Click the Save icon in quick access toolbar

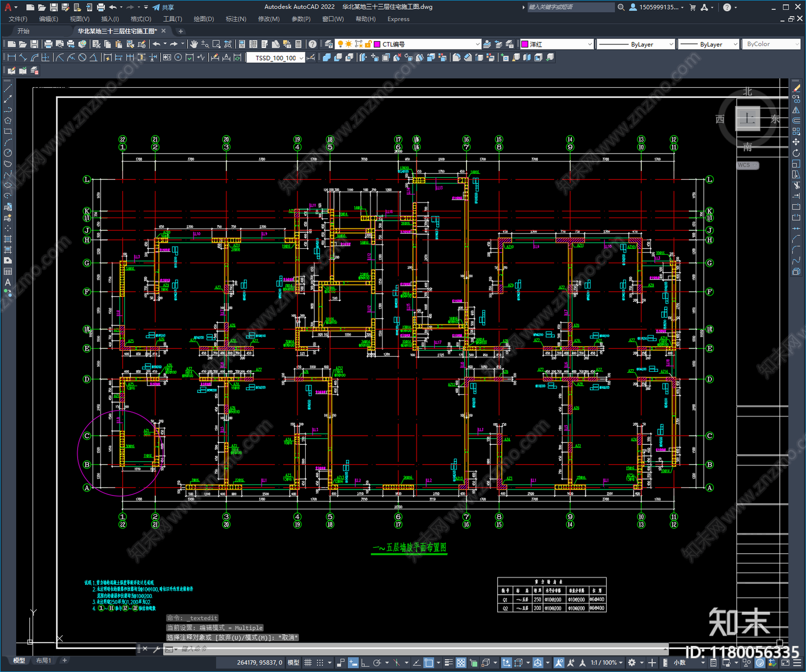coord(53,7)
